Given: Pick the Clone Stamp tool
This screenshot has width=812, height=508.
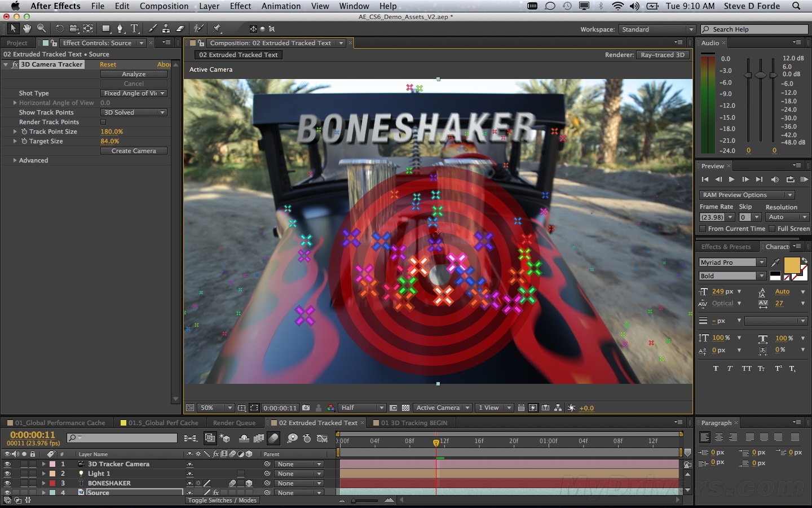Looking at the screenshot, I should coord(166,28).
